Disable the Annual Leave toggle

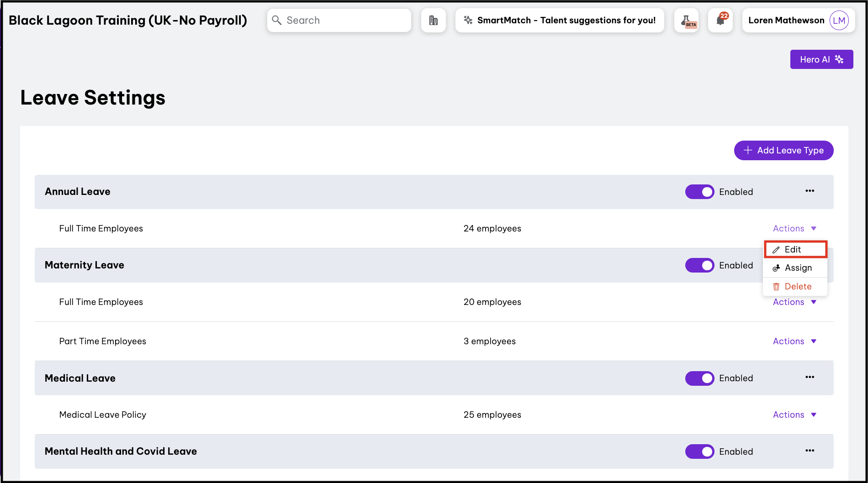[699, 192]
